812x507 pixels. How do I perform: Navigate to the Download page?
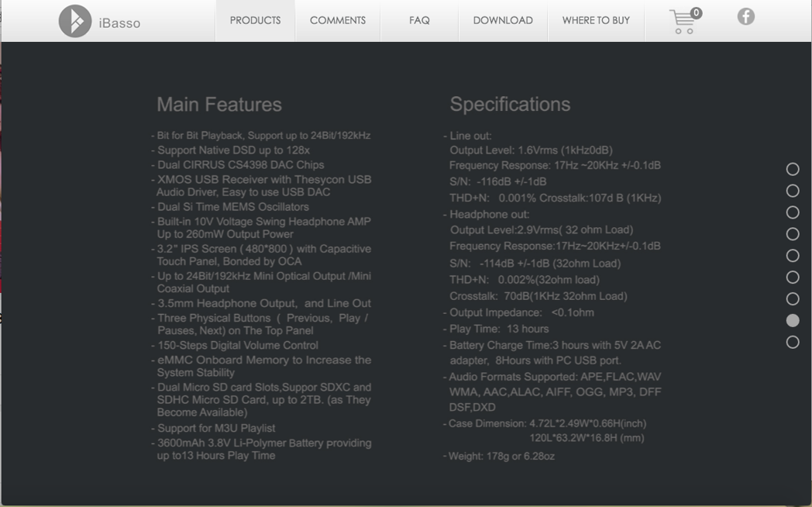[503, 20]
